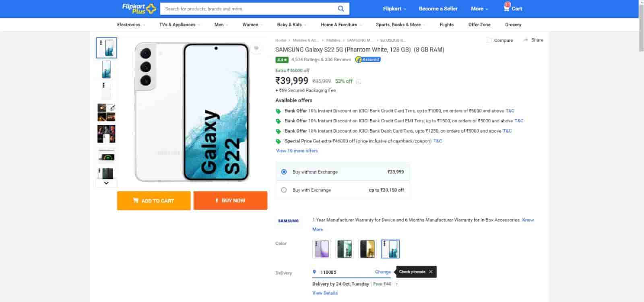This screenshot has width=644, height=302.
Task: Click the Share arrow icon
Action: tap(526, 40)
